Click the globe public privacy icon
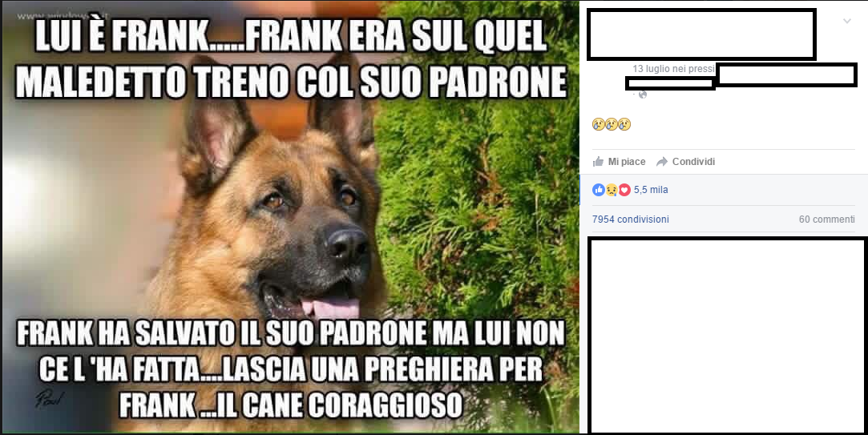 tap(643, 95)
